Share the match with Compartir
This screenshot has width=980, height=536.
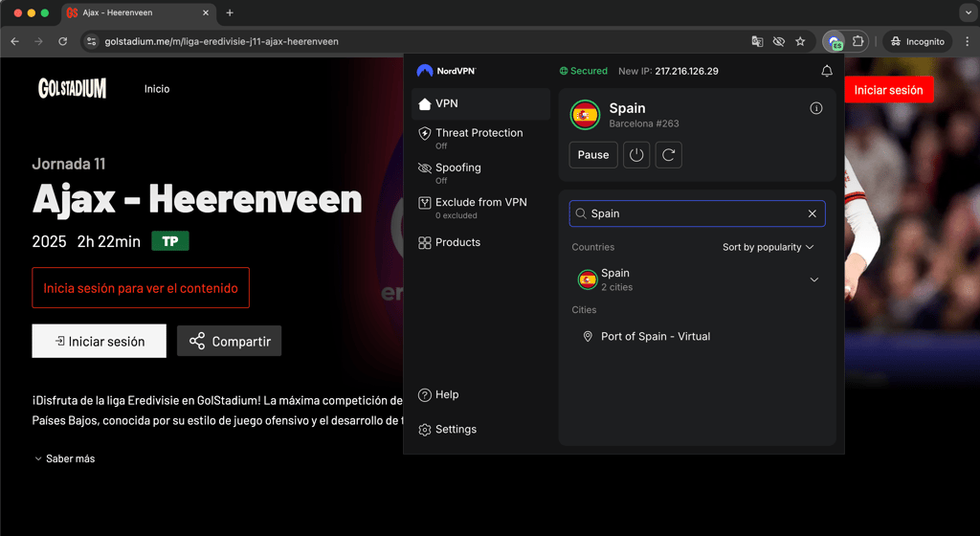(230, 341)
